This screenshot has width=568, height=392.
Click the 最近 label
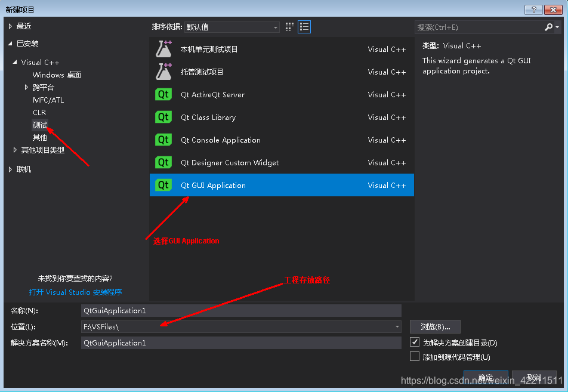(x=24, y=26)
